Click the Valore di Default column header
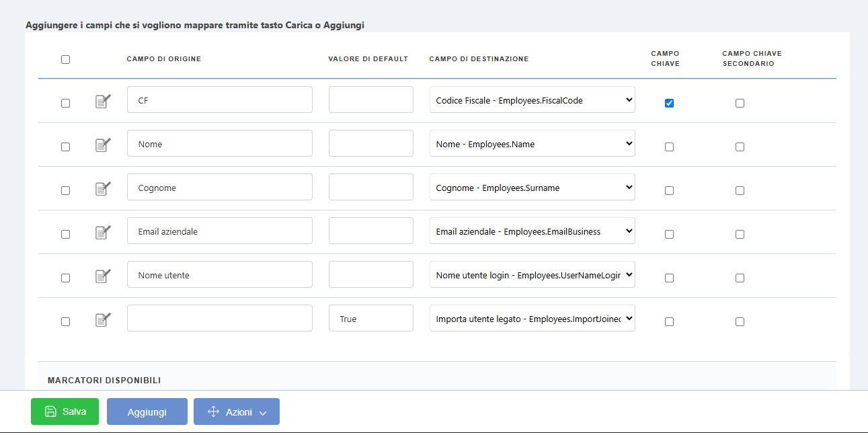This screenshot has height=433, width=868. pyautogui.click(x=368, y=59)
